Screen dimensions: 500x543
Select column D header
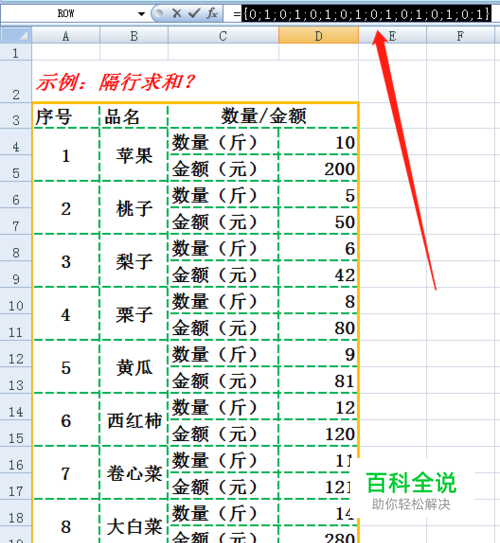319,36
